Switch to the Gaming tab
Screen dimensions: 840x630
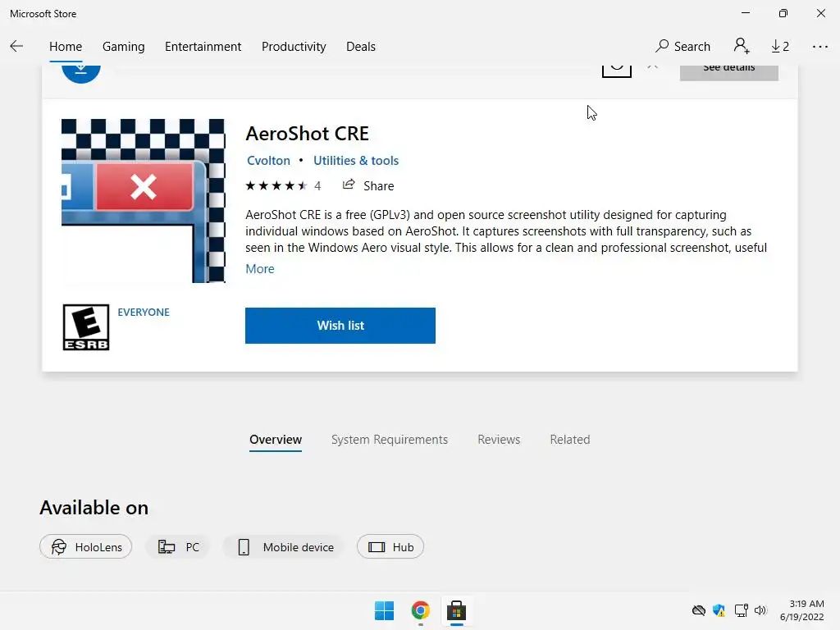pyautogui.click(x=123, y=47)
